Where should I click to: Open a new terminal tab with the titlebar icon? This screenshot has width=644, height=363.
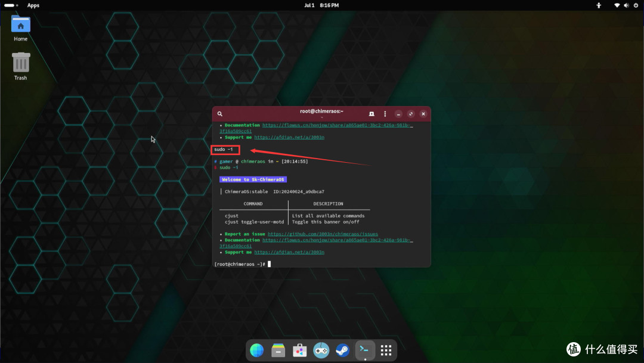coord(371,114)
